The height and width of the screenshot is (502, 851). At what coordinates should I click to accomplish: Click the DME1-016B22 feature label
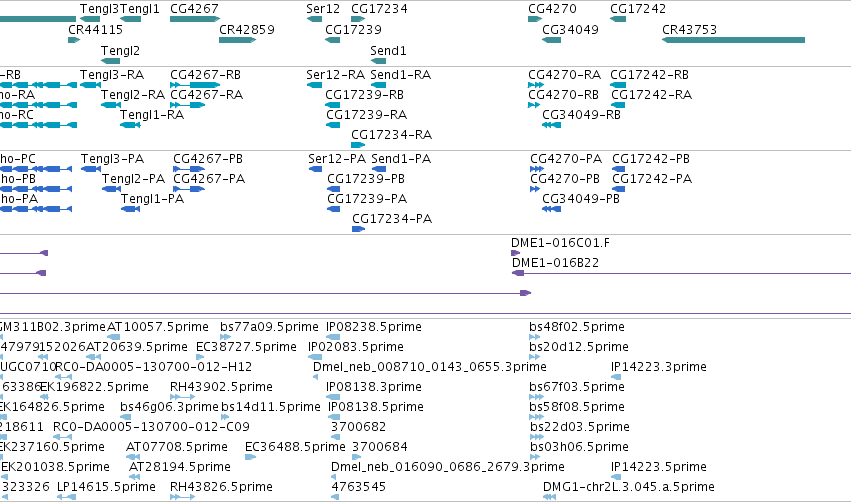pyautogui.click(x=555, y=263)
